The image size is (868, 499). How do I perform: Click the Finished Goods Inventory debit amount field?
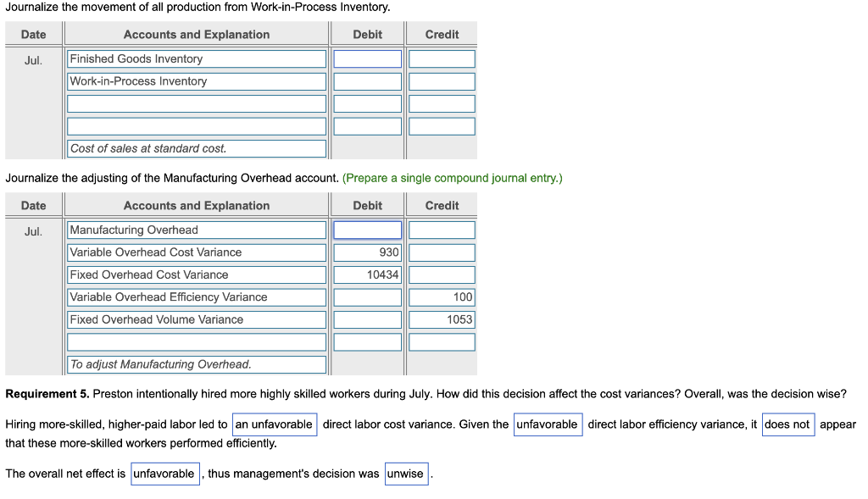pos(366,58)
